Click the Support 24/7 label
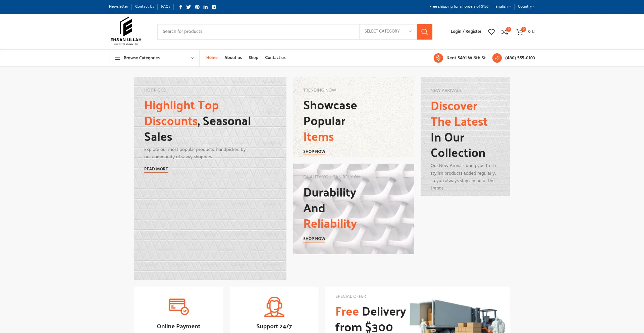 tap(274, 326)
